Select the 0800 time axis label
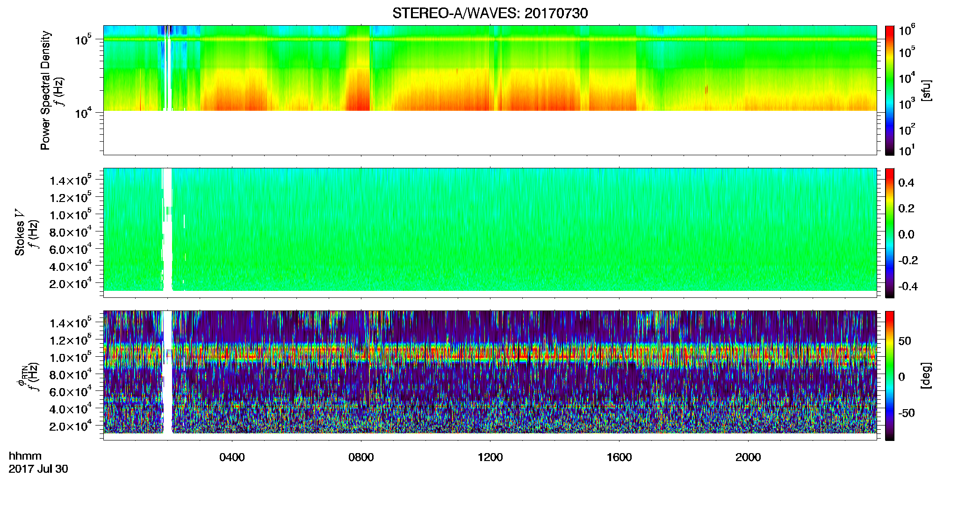980x505 pixels. tap(361, 457)
